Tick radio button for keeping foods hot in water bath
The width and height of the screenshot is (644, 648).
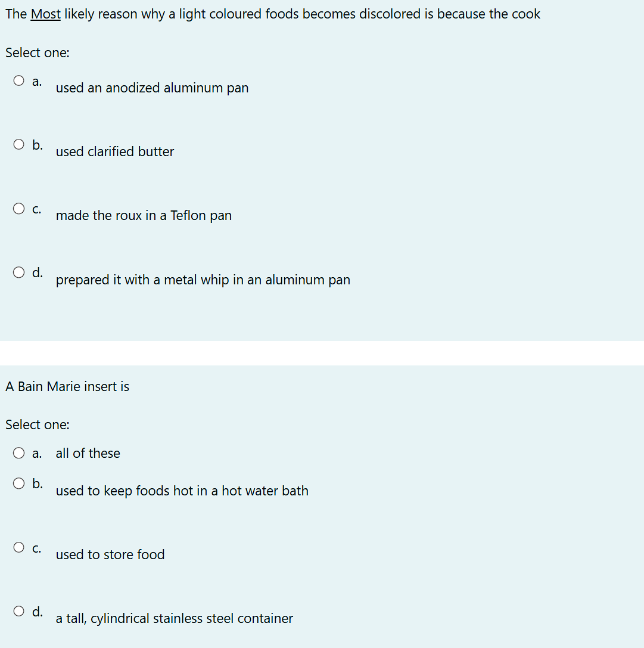pos(18,483)
